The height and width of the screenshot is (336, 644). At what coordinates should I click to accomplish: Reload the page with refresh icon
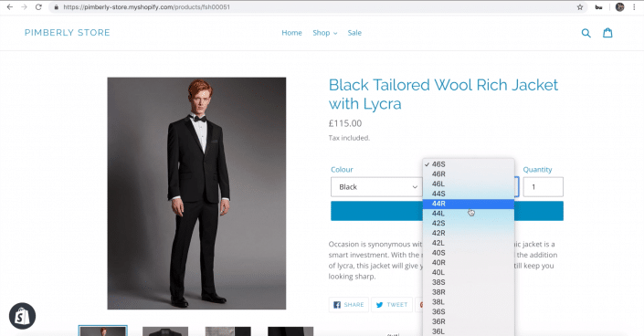38,7
